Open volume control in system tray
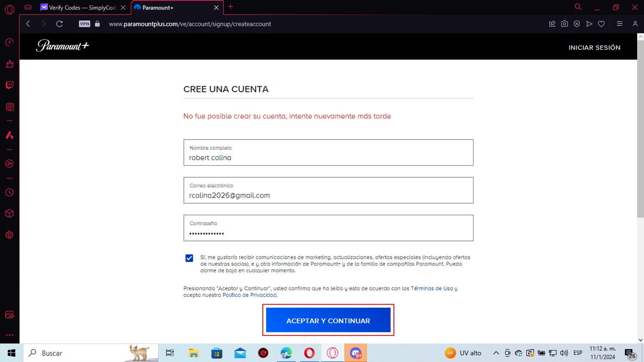The width and height of the screenshot is (644, 362). click(564, 353)
